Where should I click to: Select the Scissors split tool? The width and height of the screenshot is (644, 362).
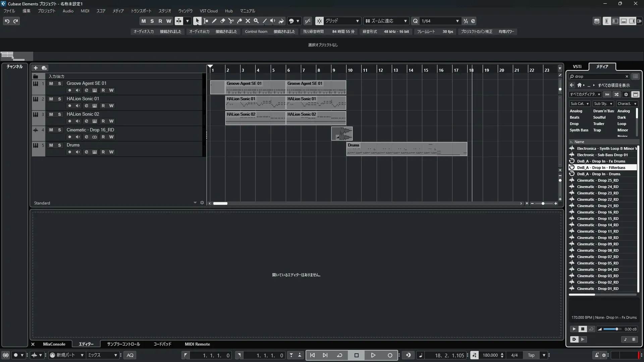(x=231, y=21)
